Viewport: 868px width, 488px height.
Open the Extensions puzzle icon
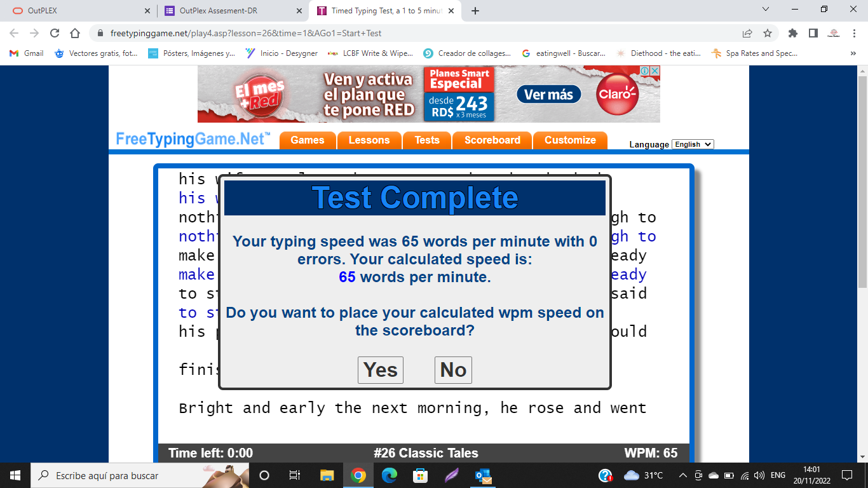792,33
